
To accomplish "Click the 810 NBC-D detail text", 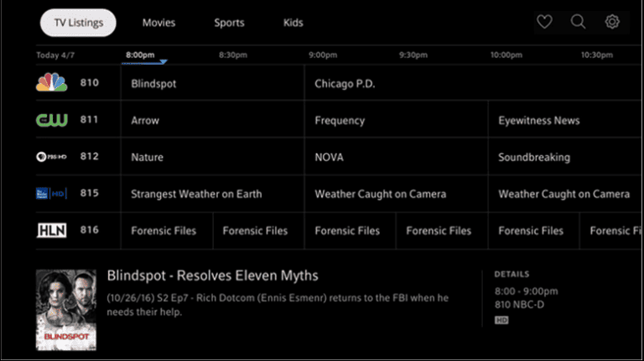I will coord(520,305).
